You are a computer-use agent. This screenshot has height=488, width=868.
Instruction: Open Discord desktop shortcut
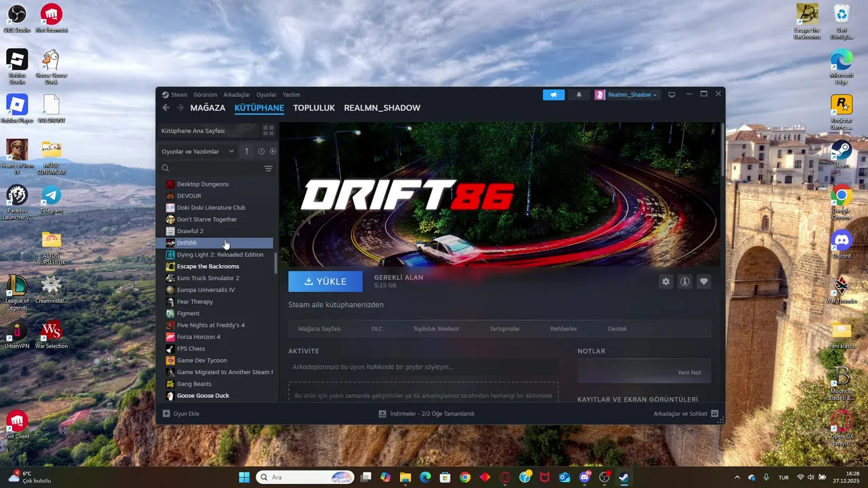[x=842, y=245]
